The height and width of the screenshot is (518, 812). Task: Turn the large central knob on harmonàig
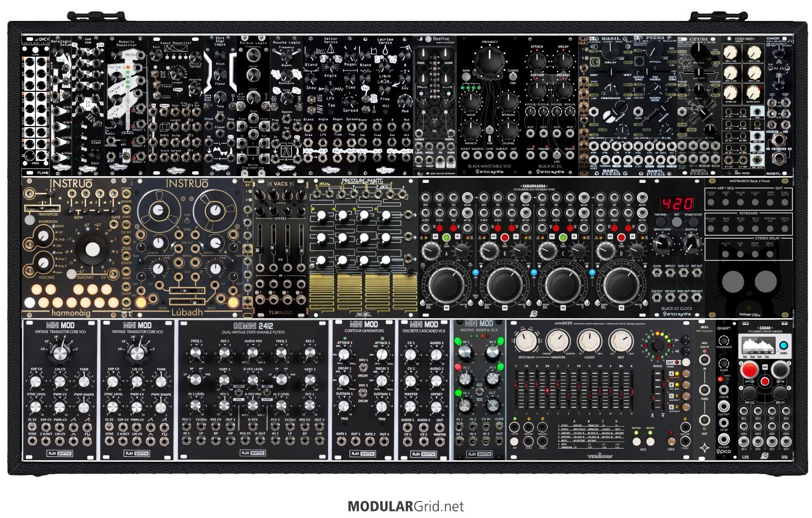click(92, 249)
